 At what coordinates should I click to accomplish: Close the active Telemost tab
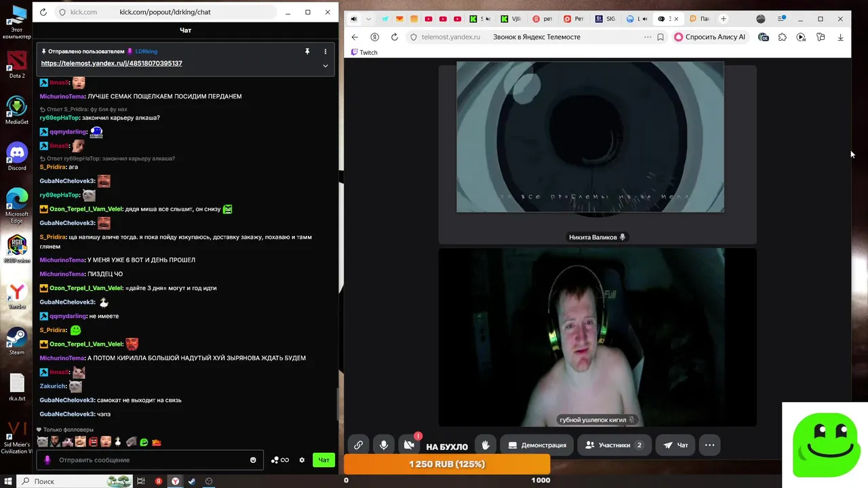(676, 19)
